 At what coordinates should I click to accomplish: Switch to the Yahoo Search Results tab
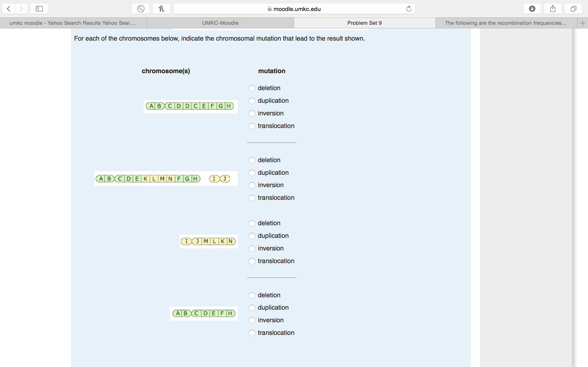pos(72,23)
